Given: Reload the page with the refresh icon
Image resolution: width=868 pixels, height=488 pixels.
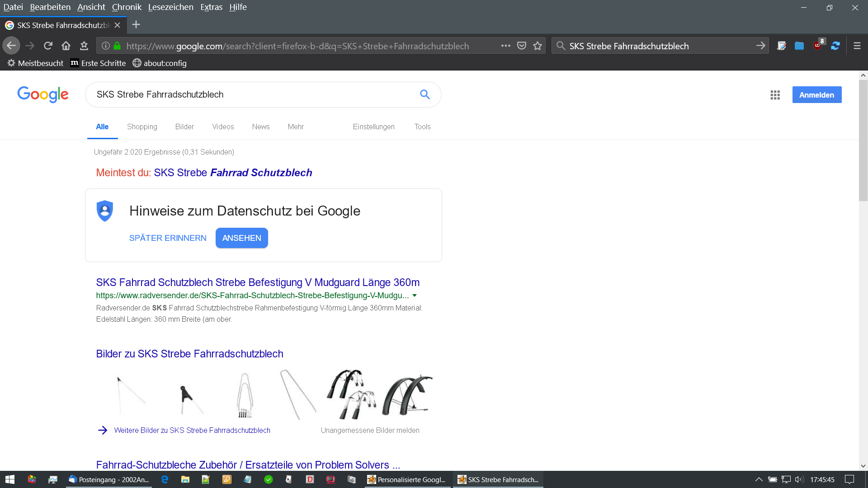Looking at the screenshot, I should pyautogui.click(x=48, y=46).
